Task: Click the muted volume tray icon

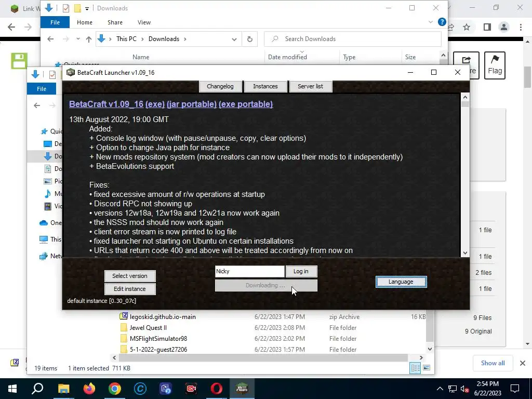Action: click(465, 389)
